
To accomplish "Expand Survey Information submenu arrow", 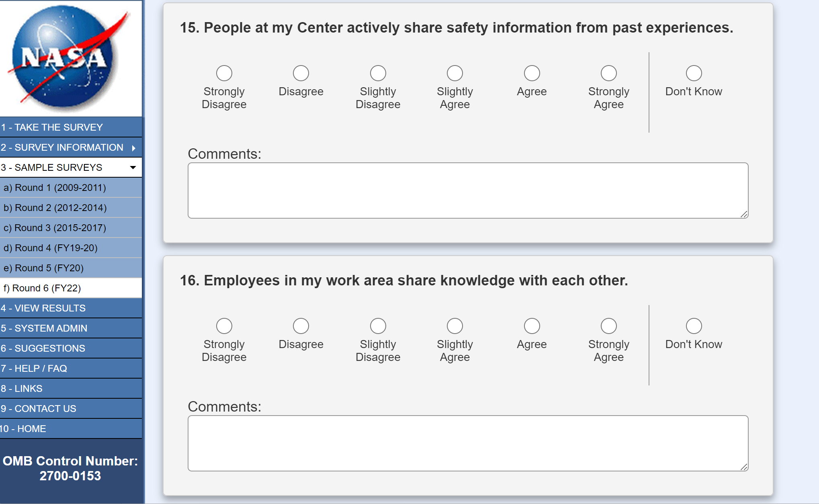I will click(134, 148).
